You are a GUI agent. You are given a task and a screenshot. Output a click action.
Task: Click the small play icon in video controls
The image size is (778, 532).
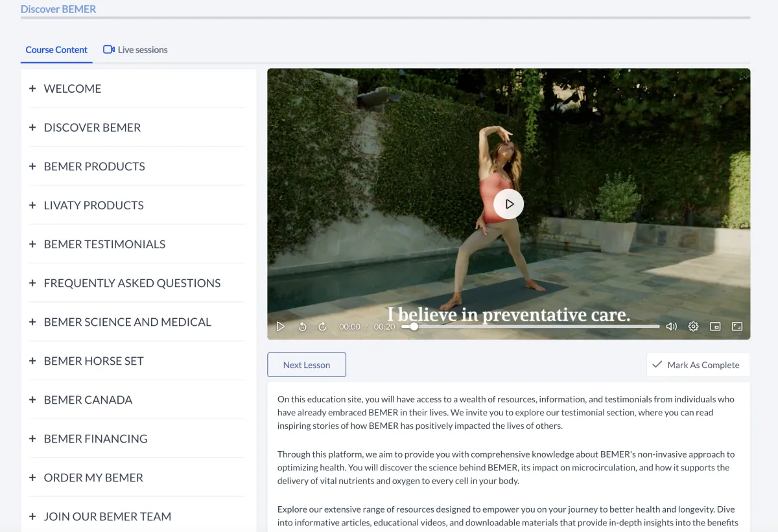pyautogui.click(x=281, y=327)
